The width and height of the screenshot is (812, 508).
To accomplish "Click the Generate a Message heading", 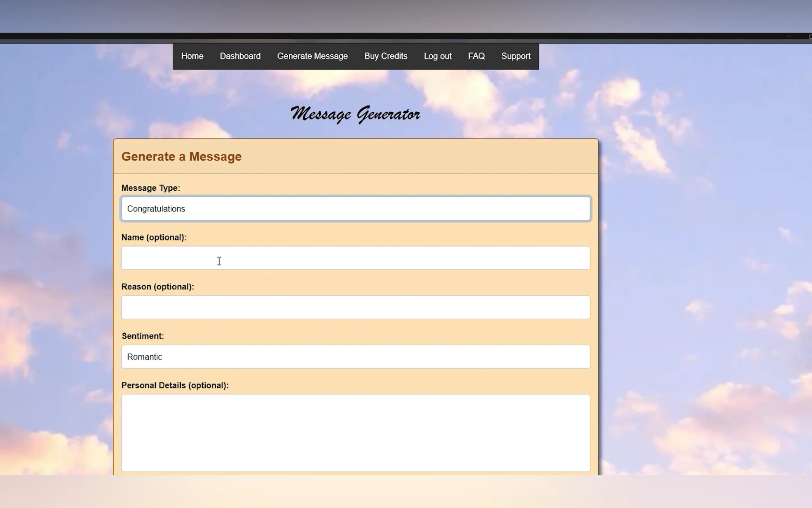I will click(x=181, y=156).
